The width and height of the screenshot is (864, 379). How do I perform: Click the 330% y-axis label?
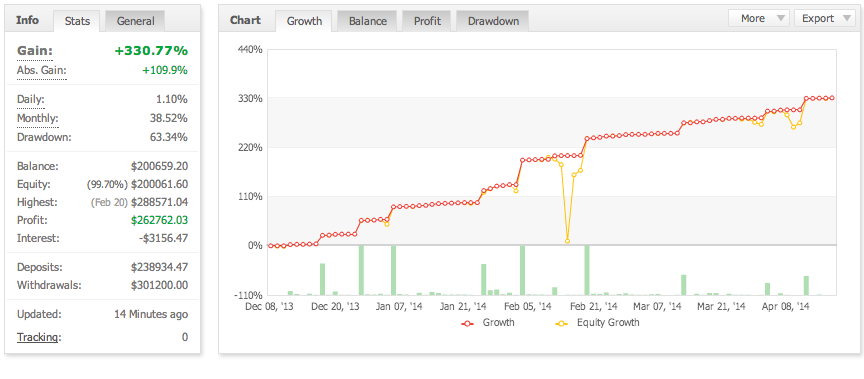tap(250, 99)
